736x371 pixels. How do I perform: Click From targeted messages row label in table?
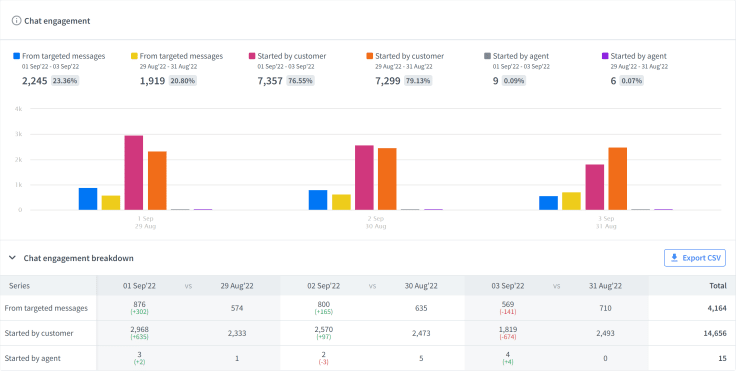pyautogui.click(x=46, y=308)
